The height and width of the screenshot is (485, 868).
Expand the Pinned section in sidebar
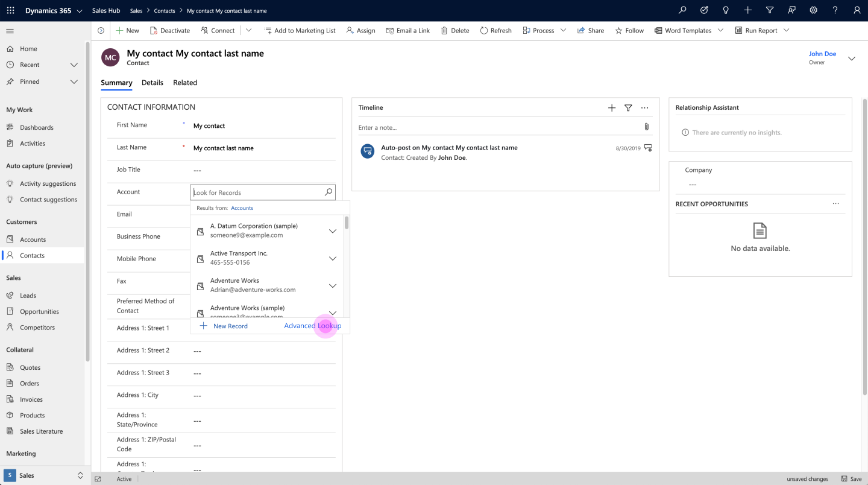click(x=74, y=81)
